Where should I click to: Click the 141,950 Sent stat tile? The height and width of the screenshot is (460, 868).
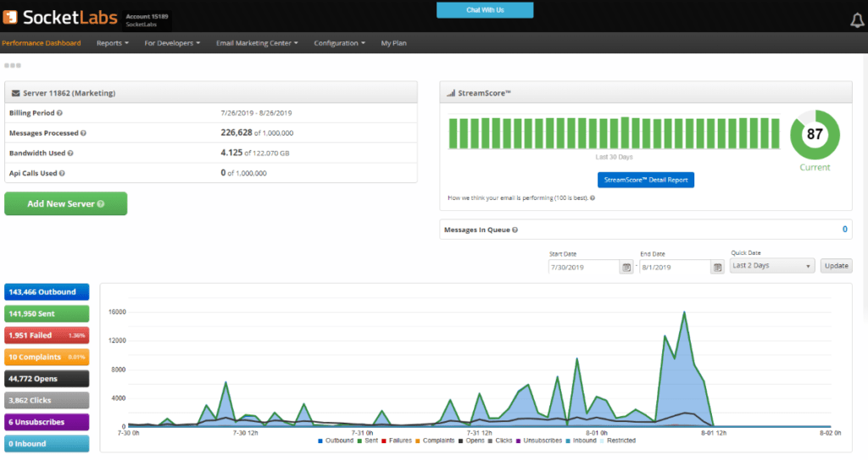[47, 313]
